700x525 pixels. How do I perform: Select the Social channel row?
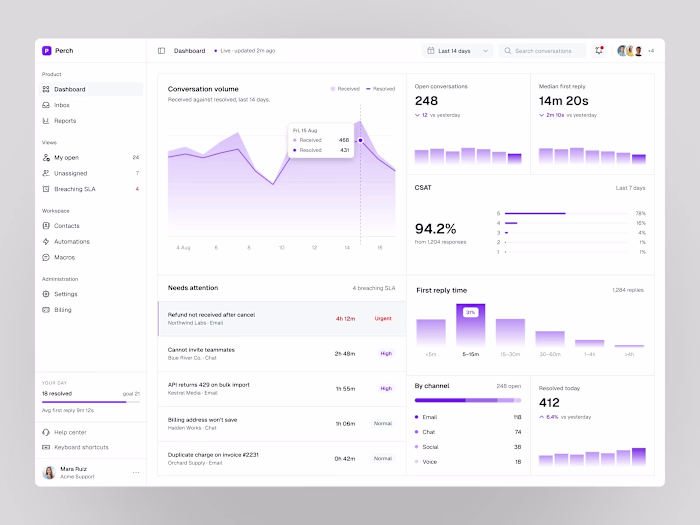[x=468, y=447]
